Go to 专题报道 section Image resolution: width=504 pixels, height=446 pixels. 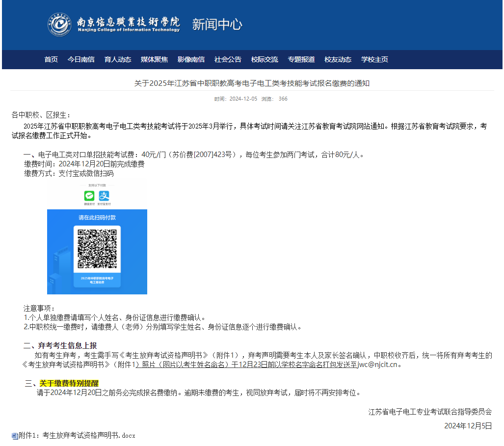(301, 59)
